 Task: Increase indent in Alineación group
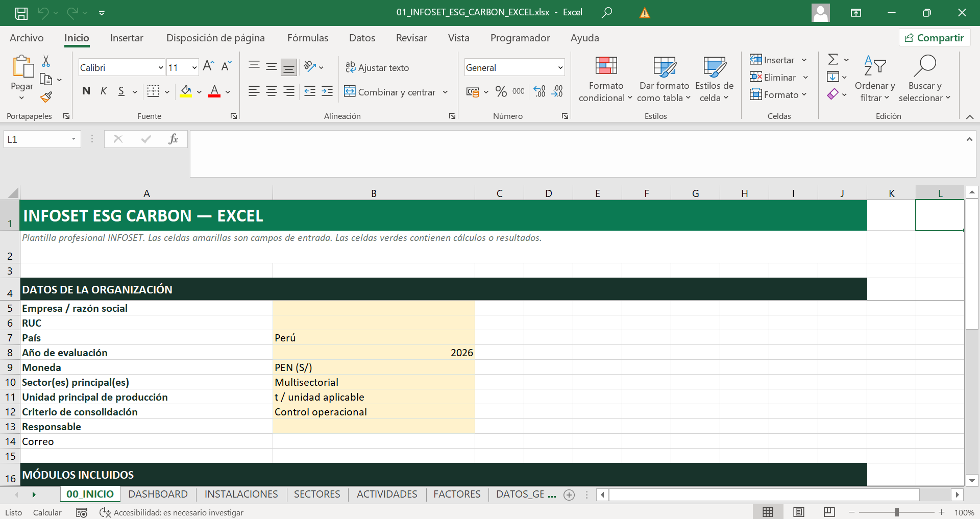[327, 91]
